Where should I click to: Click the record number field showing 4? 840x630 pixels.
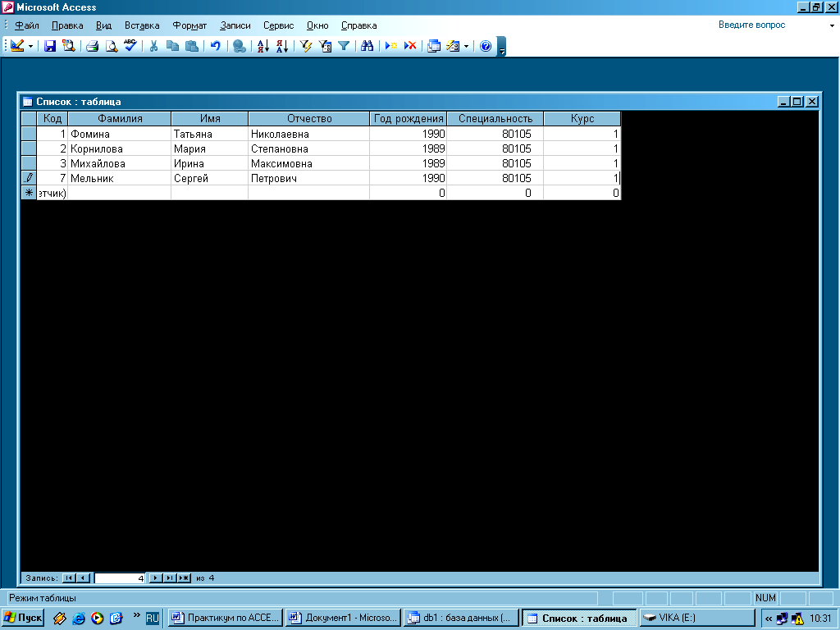coord(120,578)
